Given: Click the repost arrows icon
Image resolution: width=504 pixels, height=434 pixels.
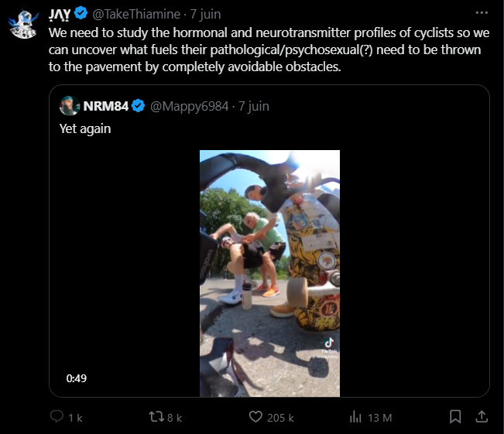Looking at the screenshot, I should [x=156, y=417].
